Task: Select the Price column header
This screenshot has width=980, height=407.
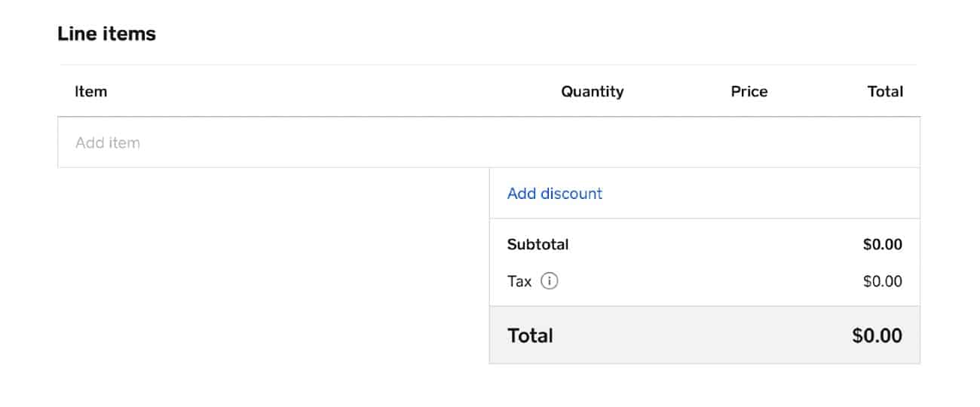Action: (749, 92)
